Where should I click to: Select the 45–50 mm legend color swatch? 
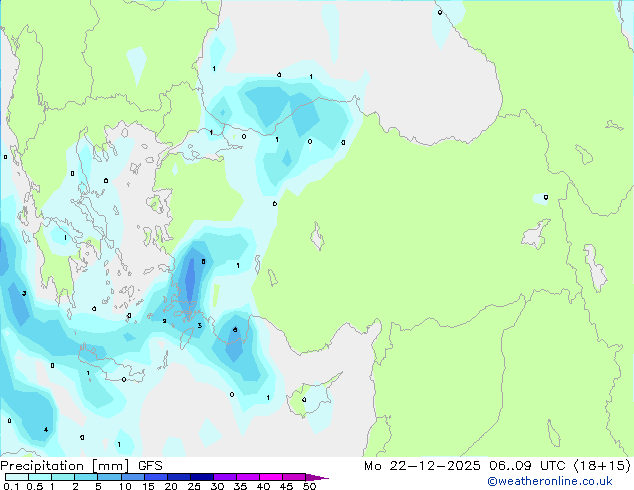pos(294,477)
